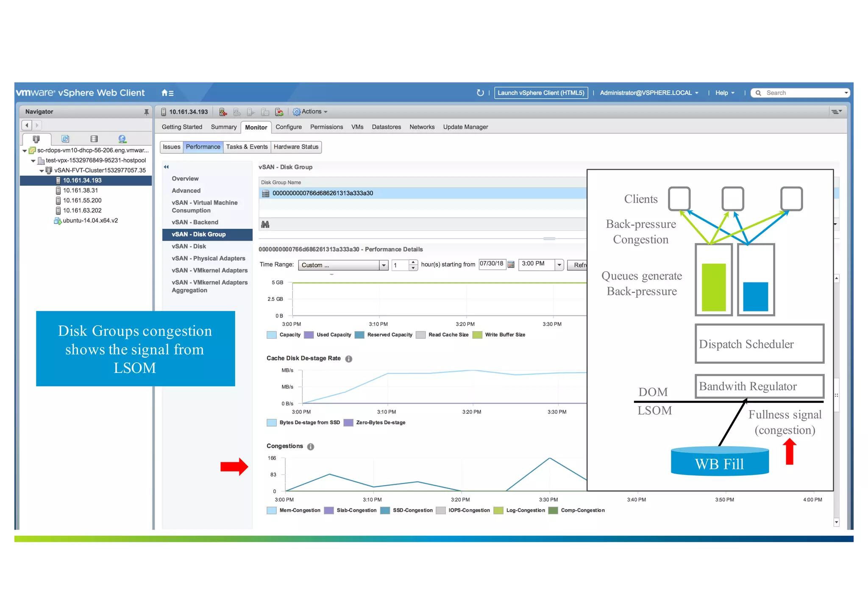Open the Hosts and Clusters navigator tab
This screenshot has height=613, width=868.
36,139
